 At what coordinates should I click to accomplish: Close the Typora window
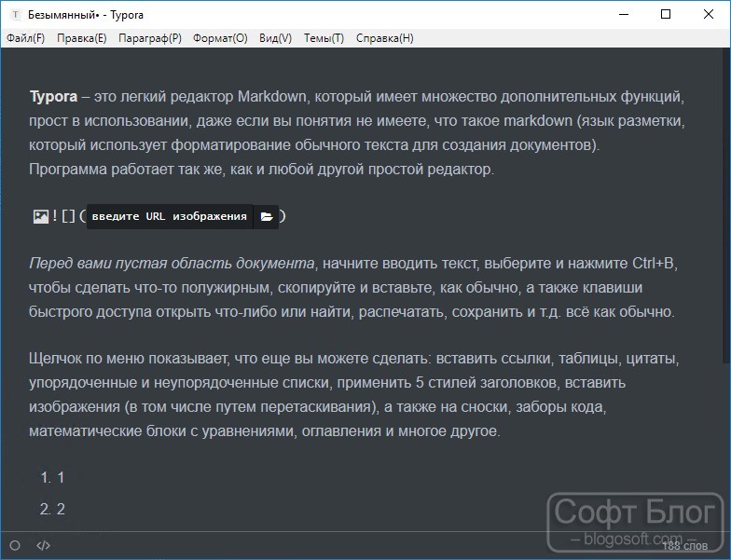[x=709, y=15]
